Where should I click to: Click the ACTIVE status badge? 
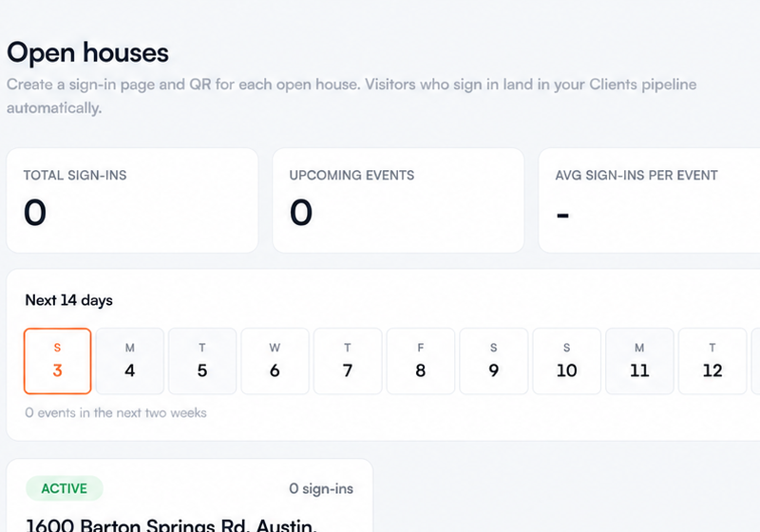click(65, 488)
